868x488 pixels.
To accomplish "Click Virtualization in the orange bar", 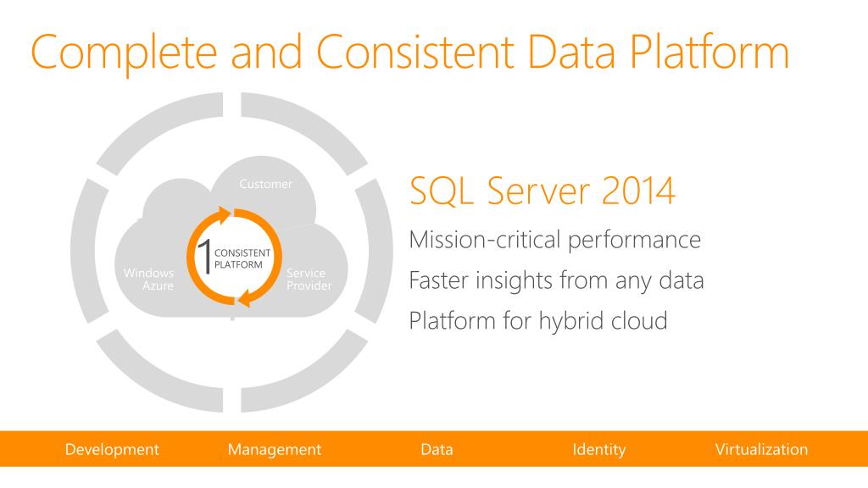I will [x=762, y=449].
